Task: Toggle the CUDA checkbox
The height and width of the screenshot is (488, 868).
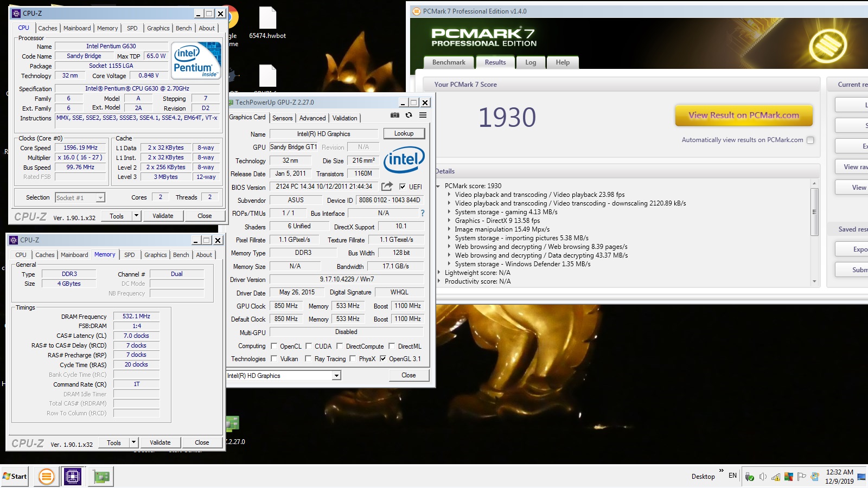Action: (x=309, y=346)
